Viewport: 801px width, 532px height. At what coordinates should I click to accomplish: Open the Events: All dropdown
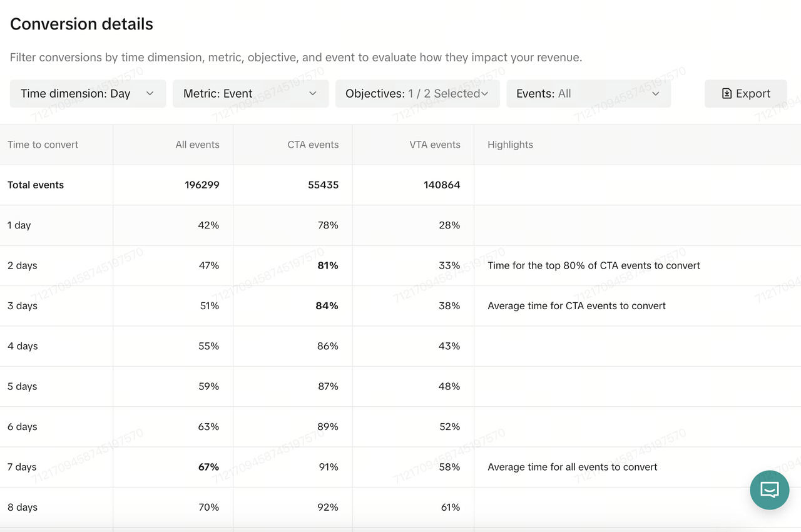(x=588, y=94)
